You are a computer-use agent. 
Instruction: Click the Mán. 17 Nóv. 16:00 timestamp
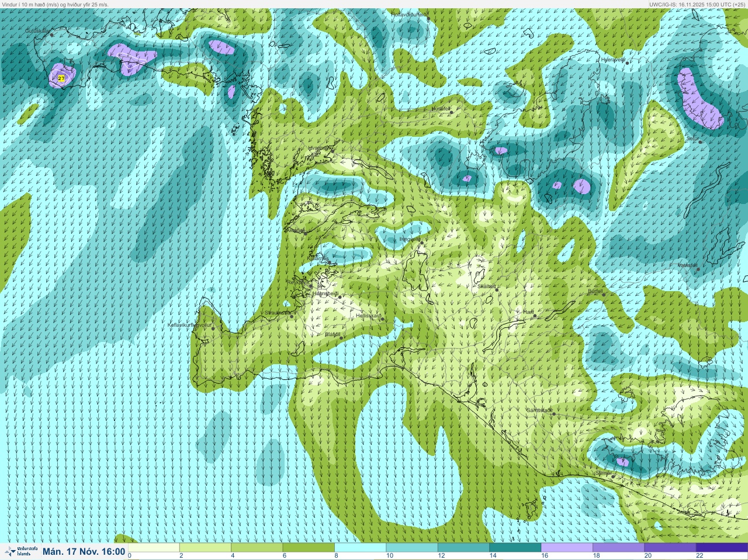[84, 551]
